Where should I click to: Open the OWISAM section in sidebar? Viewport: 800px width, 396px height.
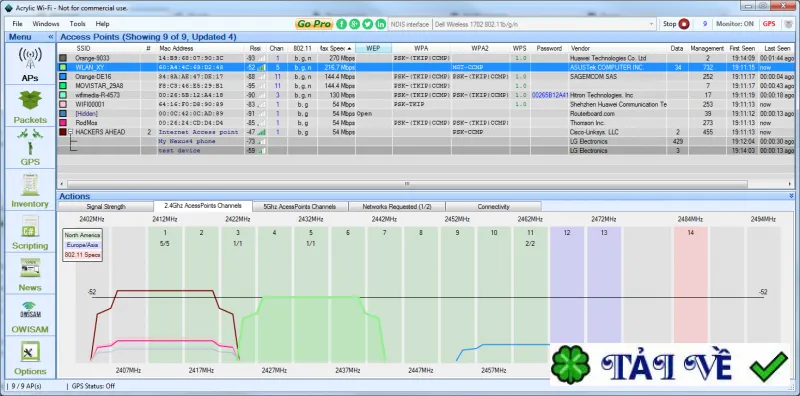click(30, 316)
